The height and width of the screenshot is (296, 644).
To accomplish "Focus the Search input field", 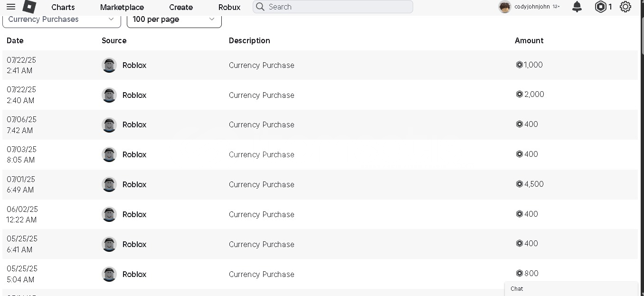I will pos(333,7).
